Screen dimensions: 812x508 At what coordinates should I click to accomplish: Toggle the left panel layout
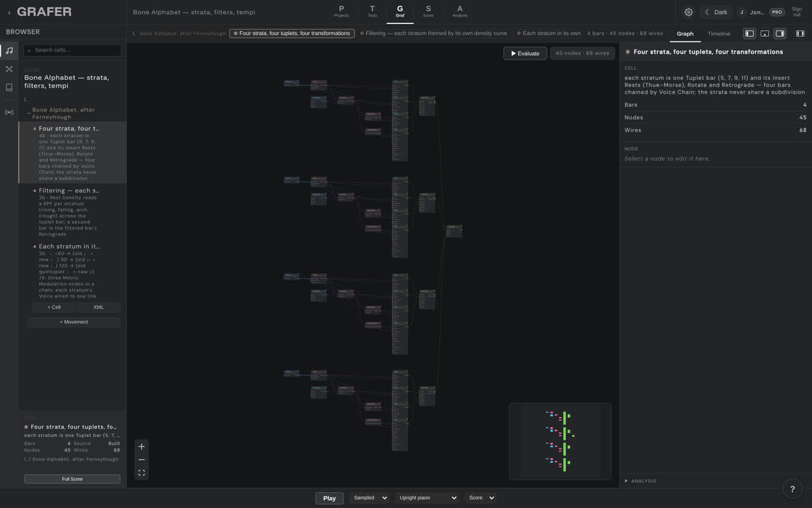(x=749, y=34)
